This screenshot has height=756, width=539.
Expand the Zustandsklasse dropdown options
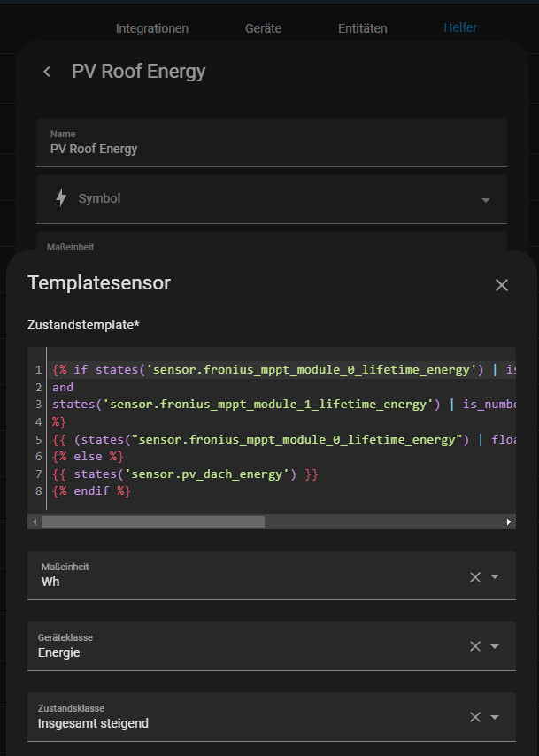tap(496, 717)
